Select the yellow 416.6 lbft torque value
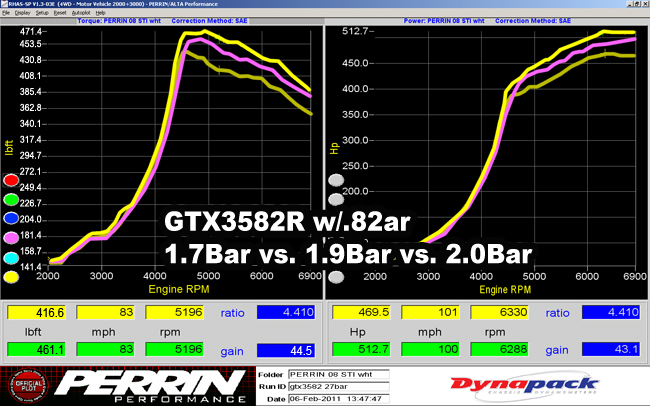The height and width of the screenshot is (406, 650). (36, 312)
